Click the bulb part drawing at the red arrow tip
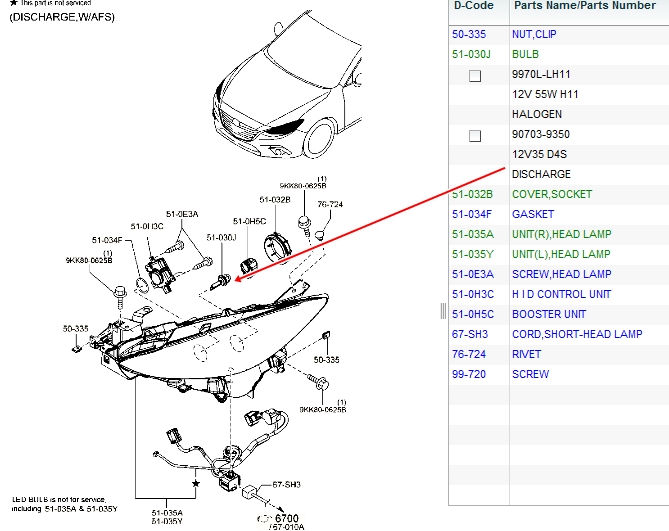Image resolution: width=669 pixels, height=531 pixels. tap(226, 274)
